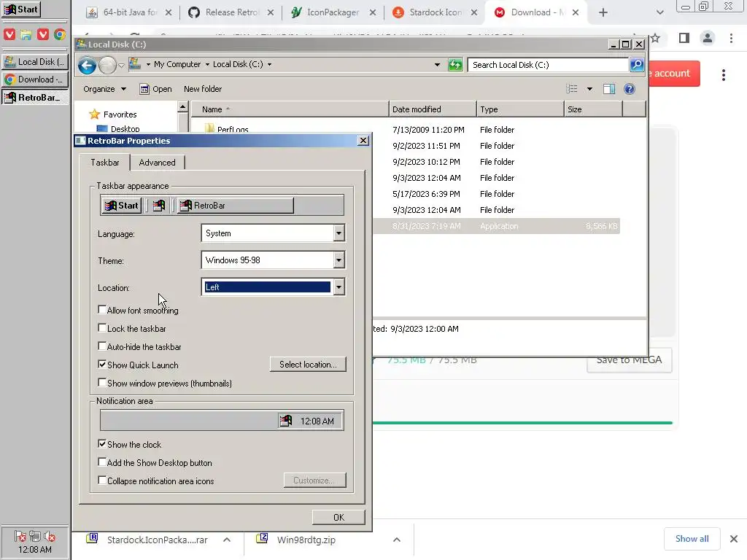Expand Local Disk (C:) breadcrumb arrow
This screenshot has width=747, height=560.
tap(269, 64)
